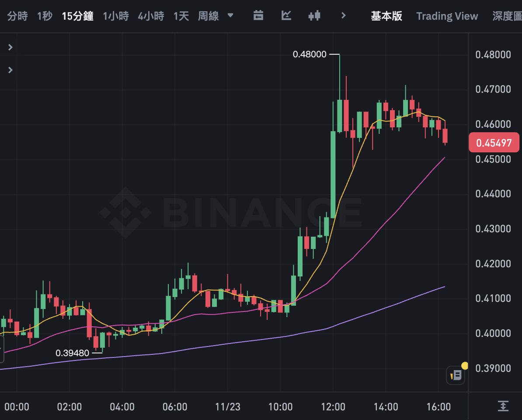522x420 pixels.
Task: Open the news feed icon on chart
Action: (x=456, y=375)
